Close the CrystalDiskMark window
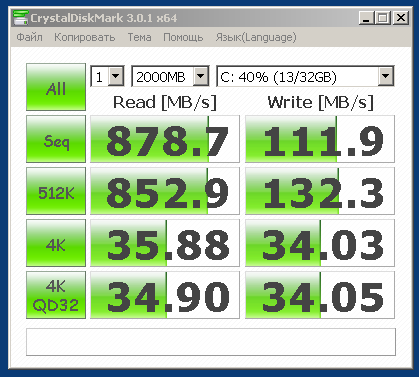419x377 pixels. 400,18
